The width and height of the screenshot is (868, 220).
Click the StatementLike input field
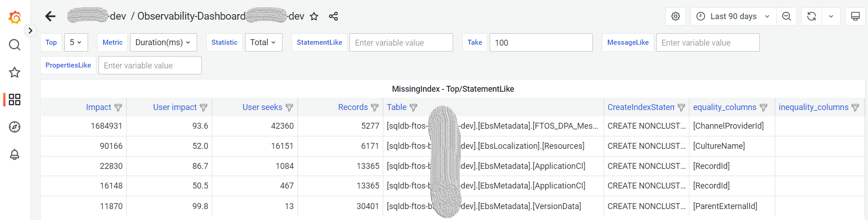pos(401,42)
